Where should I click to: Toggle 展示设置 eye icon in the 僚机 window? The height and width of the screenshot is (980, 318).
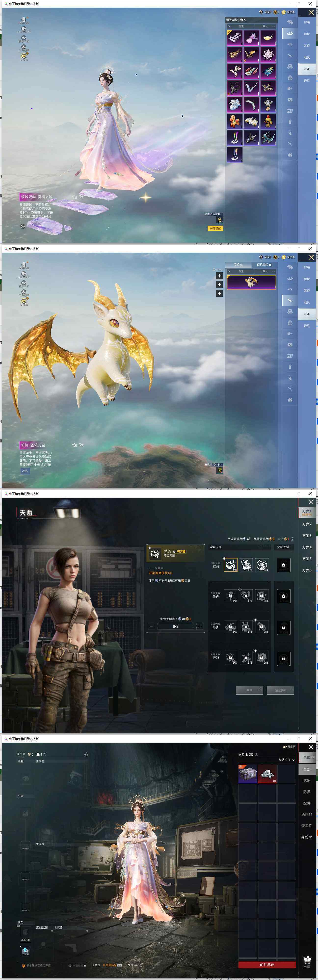[24, 282]
